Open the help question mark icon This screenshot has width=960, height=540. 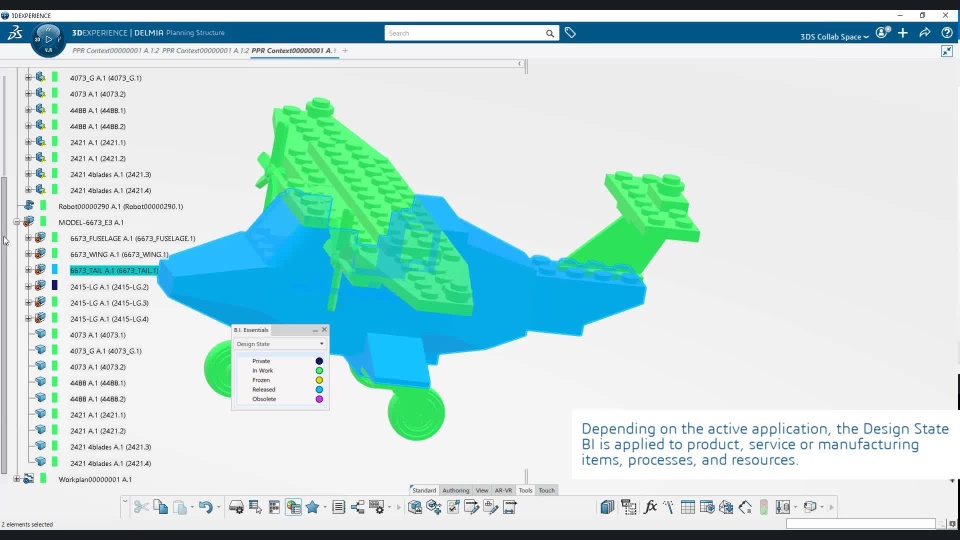tap(947, 33)
